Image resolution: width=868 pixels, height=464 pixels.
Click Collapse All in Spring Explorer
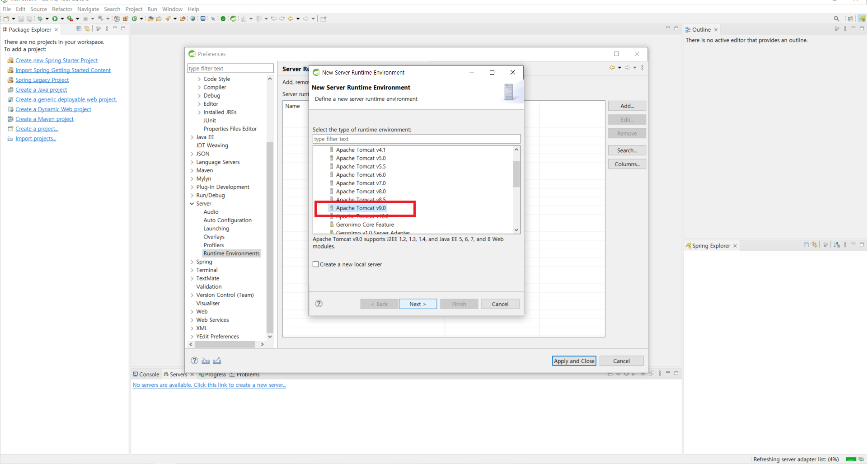tap(806, 245)
